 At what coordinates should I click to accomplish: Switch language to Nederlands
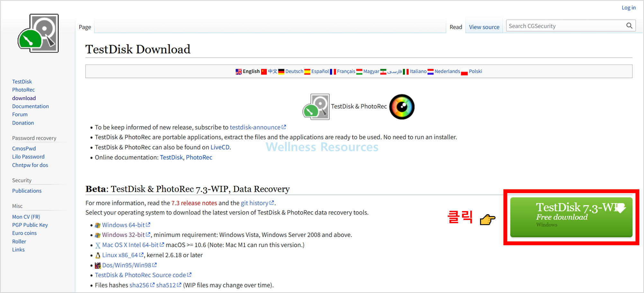pos(447,71)
